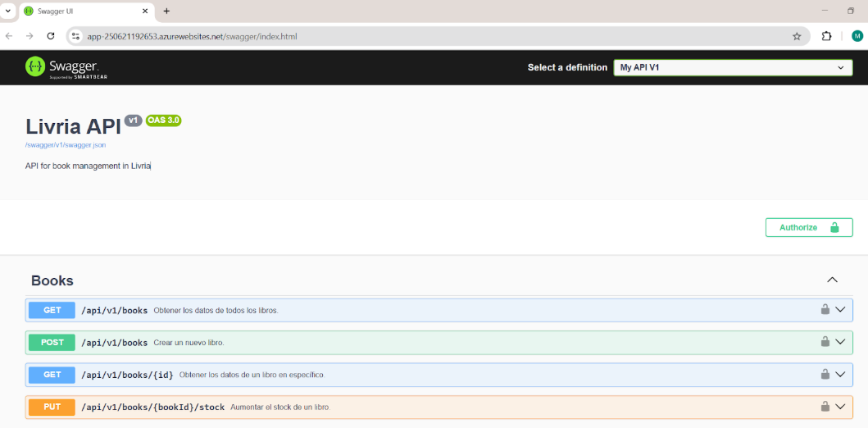This screenshot has height=428, width=868.
Task: Expand the POST /api/v1/books operation chevron
Action: point(840,342)
